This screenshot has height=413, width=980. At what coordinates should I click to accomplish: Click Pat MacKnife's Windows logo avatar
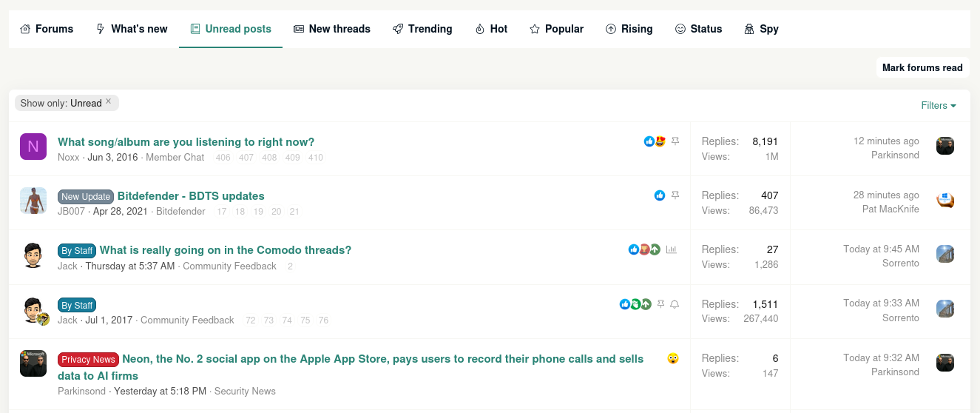pos(945,200)
